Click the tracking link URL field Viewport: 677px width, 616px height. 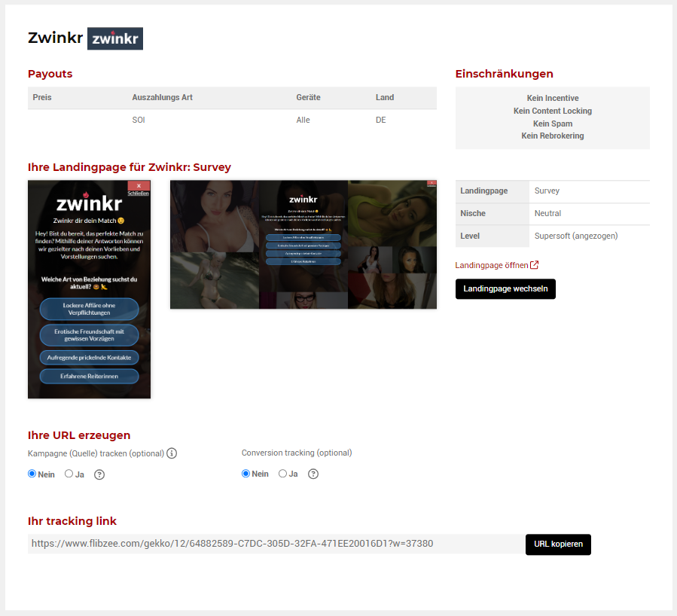click(x=276, y=544)
